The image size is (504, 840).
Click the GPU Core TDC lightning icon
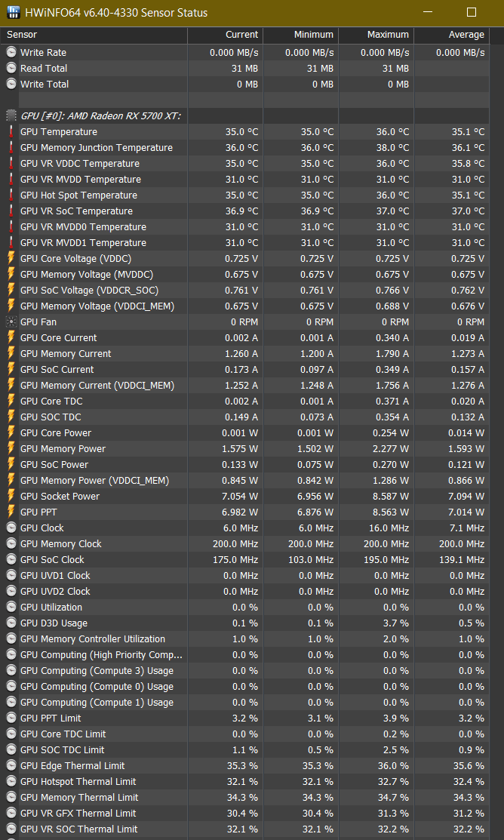coord(11,402)
